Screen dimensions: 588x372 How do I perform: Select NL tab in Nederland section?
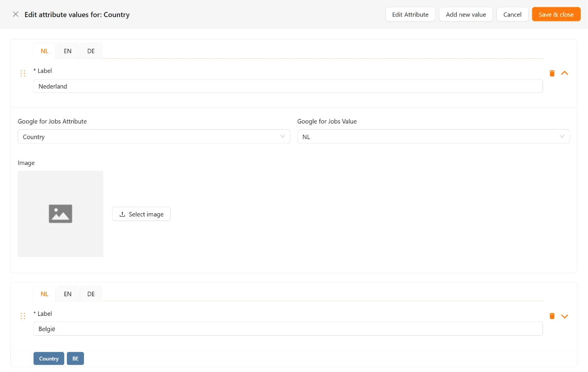point(45,51)
